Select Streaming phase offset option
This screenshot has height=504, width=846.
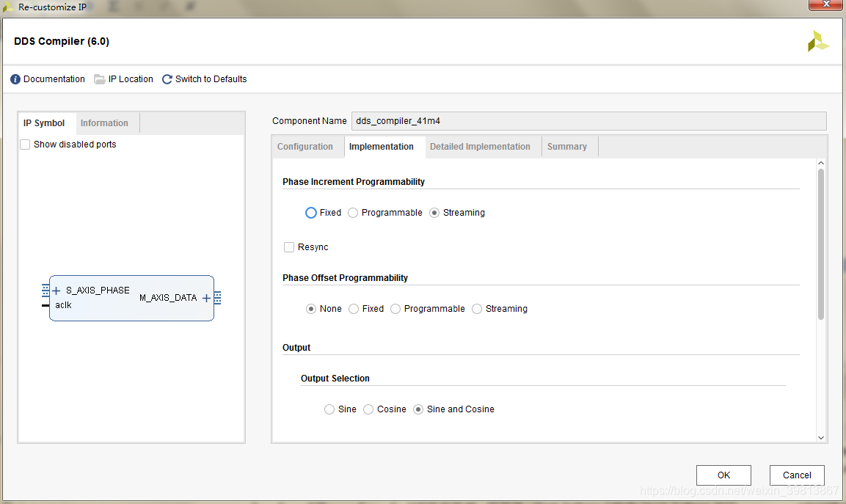tap(477, 309)
